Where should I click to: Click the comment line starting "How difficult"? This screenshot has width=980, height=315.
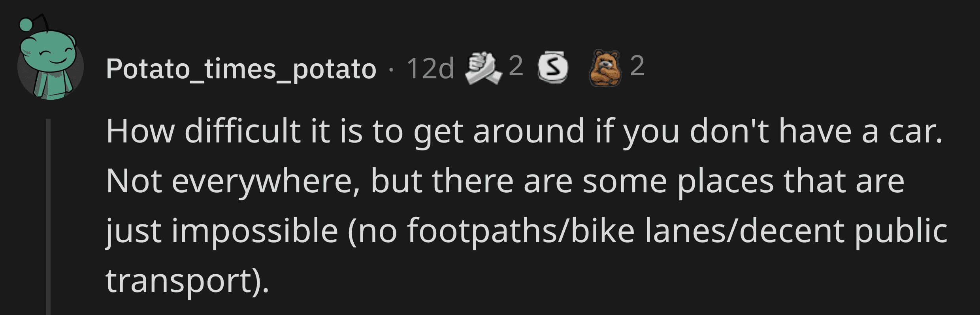click(524, 132)
